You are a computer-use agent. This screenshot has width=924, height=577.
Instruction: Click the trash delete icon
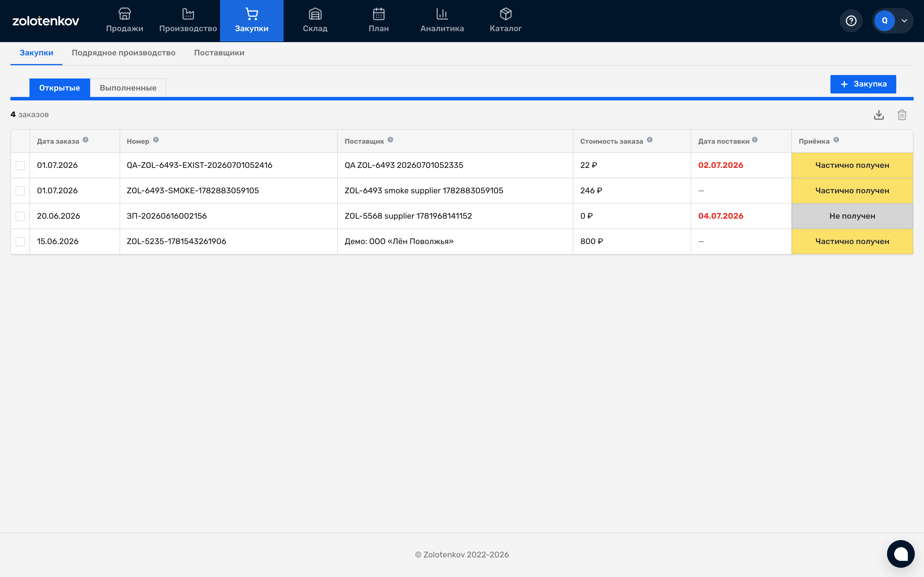click(x=902, y=115)
